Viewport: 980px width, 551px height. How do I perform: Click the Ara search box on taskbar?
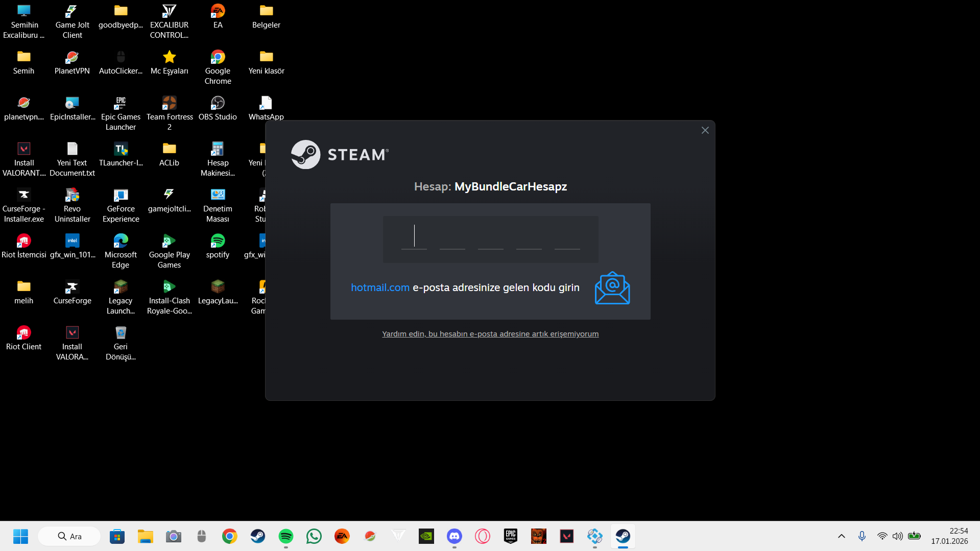click(x=69, y=536)
